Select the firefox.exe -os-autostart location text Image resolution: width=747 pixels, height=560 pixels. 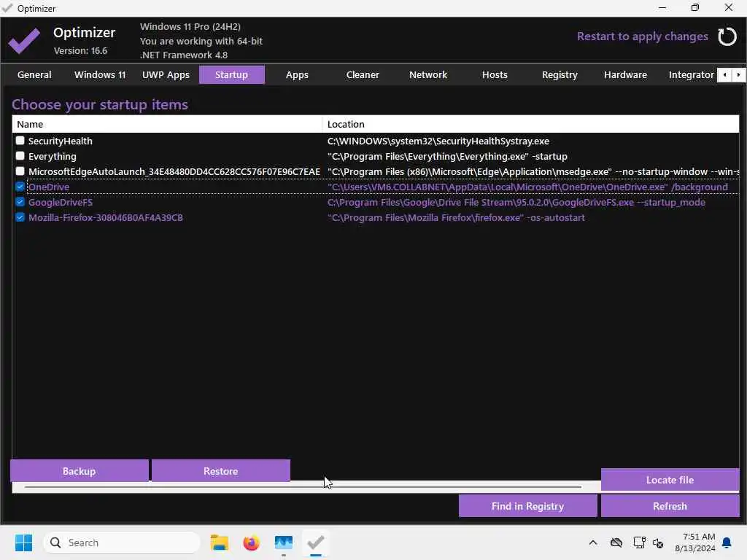[456, 217]
